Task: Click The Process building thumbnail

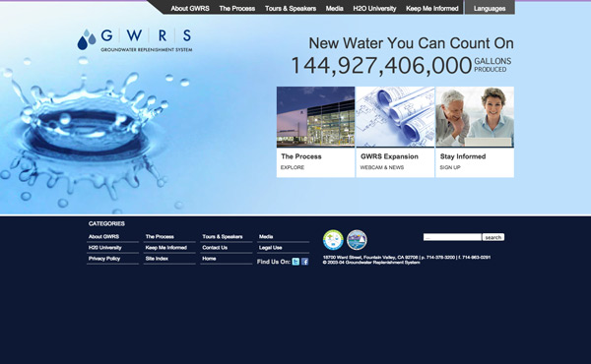Action: 315,117
